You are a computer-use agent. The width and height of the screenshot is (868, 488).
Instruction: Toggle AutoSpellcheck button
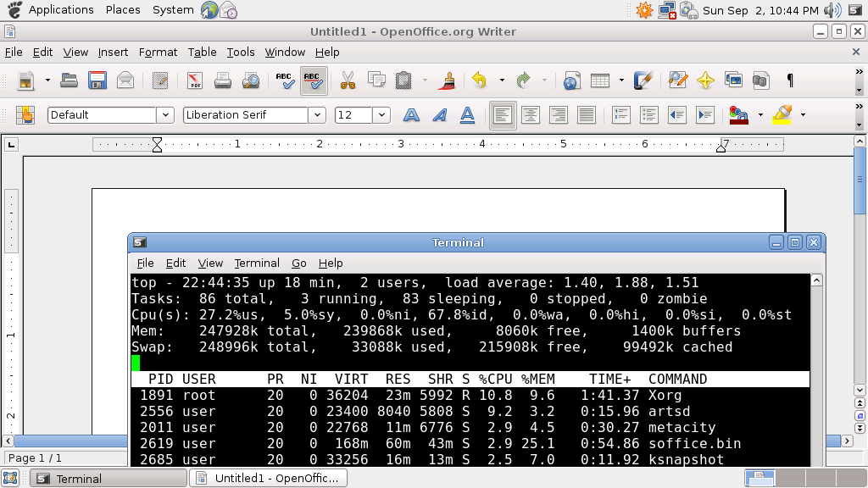click(314, 80)
